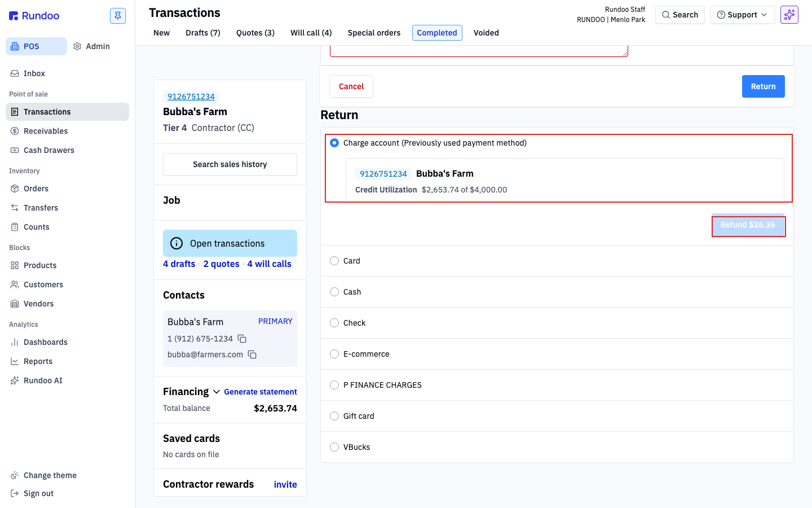This screenshot has height=508, width=812.
Task: Open the 4 will calls link
Action: click(x=269, y=264)
